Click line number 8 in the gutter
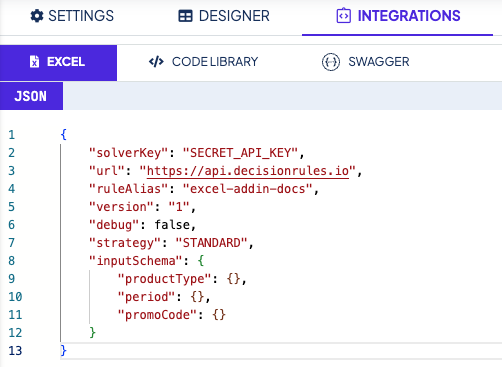The height and width of the screenshot is (367, 502). coord(12,261)
